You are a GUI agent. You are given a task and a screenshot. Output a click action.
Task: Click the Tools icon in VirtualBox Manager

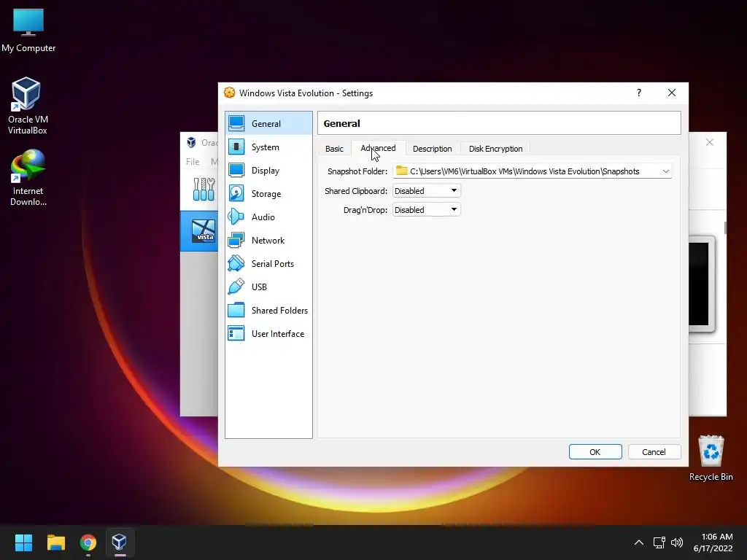point(204,189)
